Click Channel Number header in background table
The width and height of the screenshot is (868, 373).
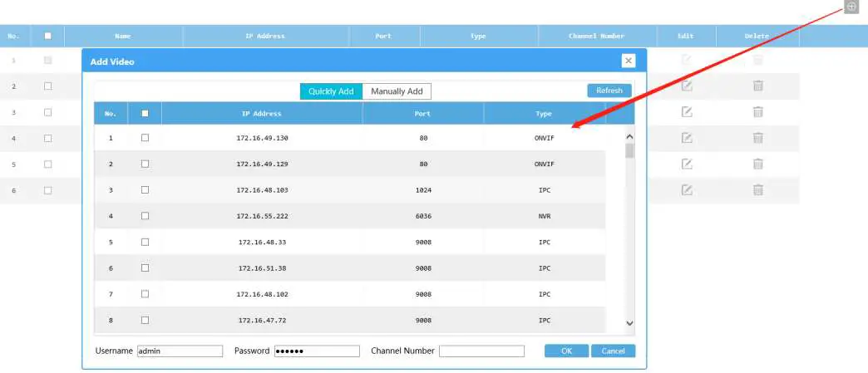(x=597, y=36)
